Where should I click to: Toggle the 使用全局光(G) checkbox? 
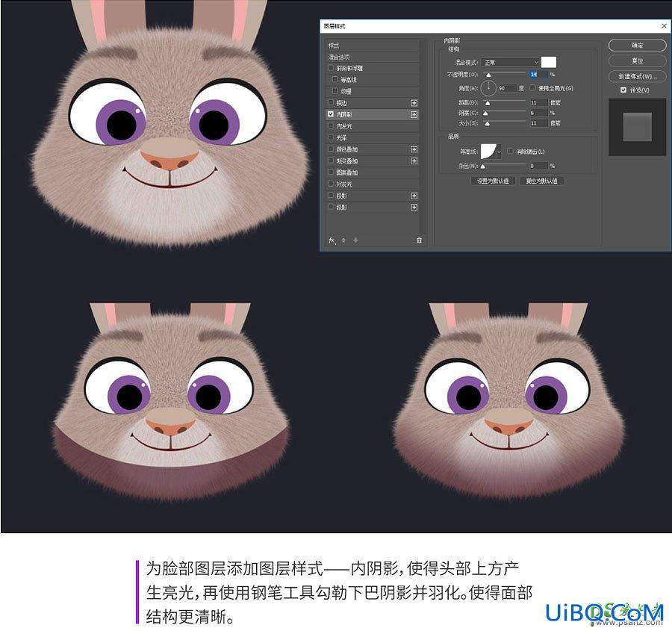point(532,88)
